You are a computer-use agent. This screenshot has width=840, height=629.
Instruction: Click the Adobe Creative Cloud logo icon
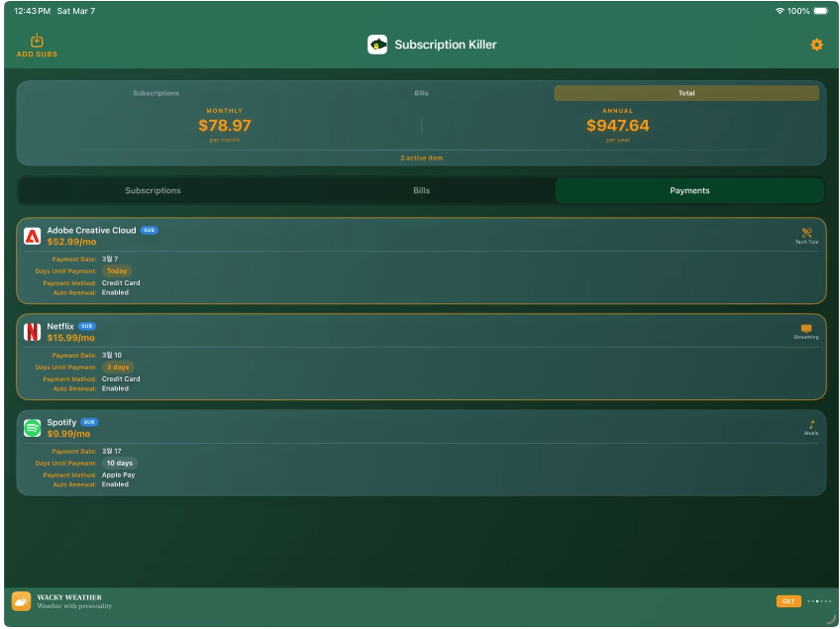[x=32, y=236]
